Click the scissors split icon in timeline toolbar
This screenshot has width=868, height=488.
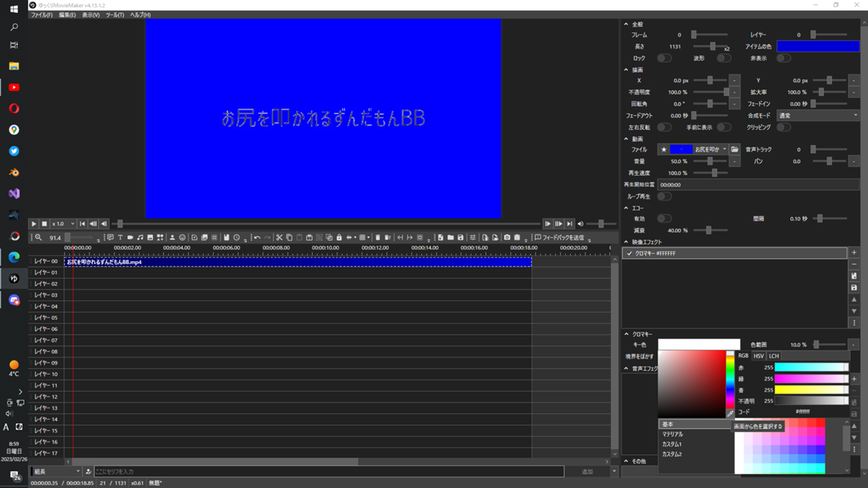[x=279, y=237]
